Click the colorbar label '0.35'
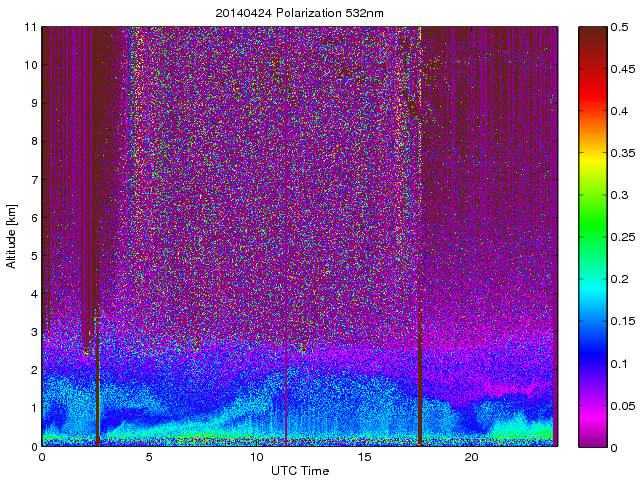Screen dimensions: 640x480 coord(623,153)
